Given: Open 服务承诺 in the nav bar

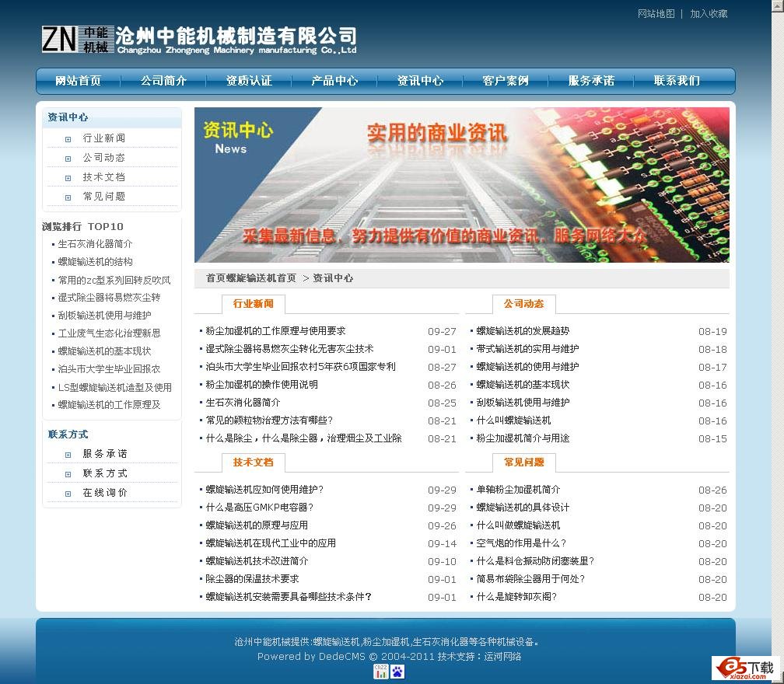Looking at the screenshot, I should (x=591, y=80).
